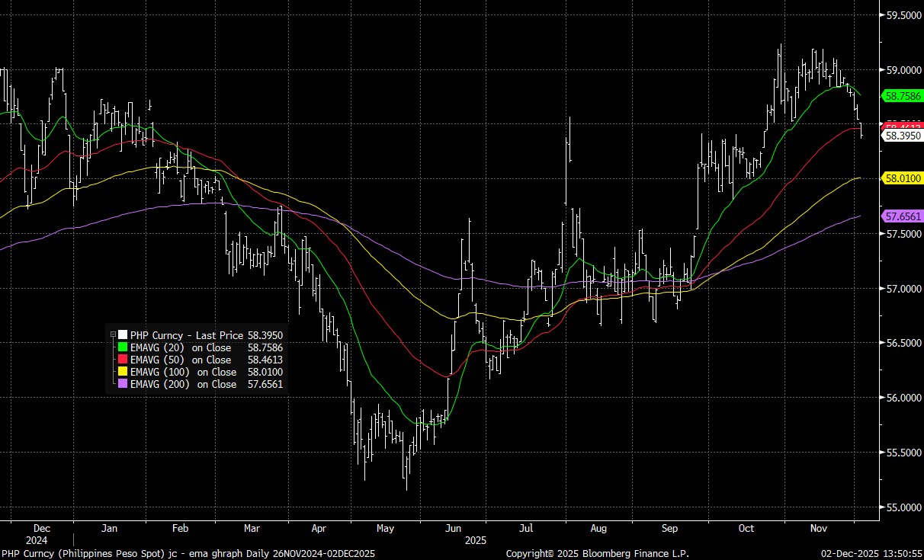Click the yellow 58.0100 price axis tag
The image size is (924, 560).
click(903, 178)
